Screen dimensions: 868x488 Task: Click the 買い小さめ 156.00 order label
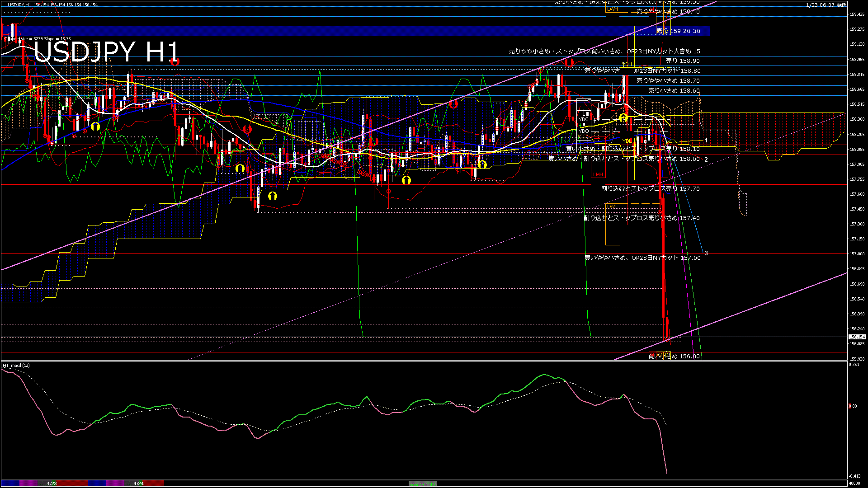coord(674,357)
